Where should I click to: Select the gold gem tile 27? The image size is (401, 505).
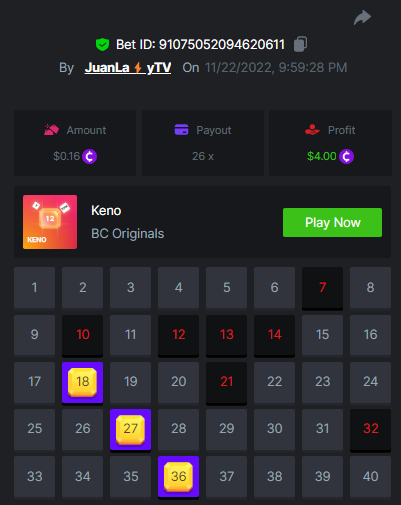click(x=130, y=429)
